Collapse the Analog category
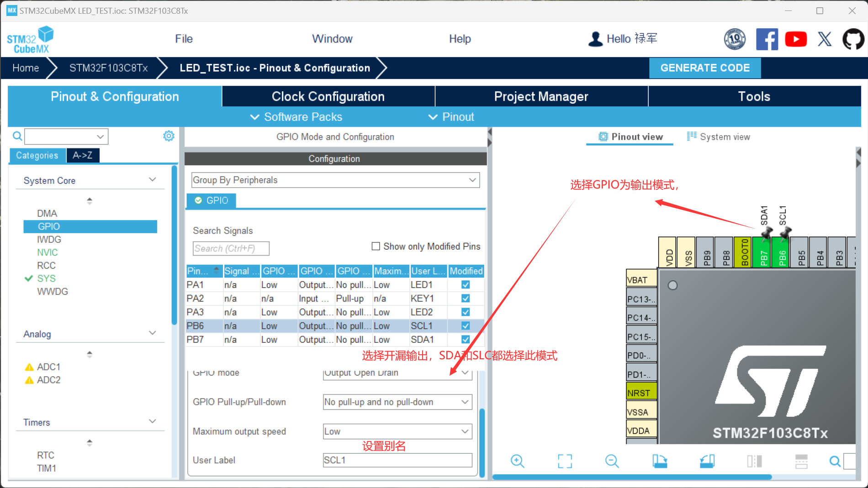Image resolution: width=868 pixels, height=488 pixels. pos(153,333)
